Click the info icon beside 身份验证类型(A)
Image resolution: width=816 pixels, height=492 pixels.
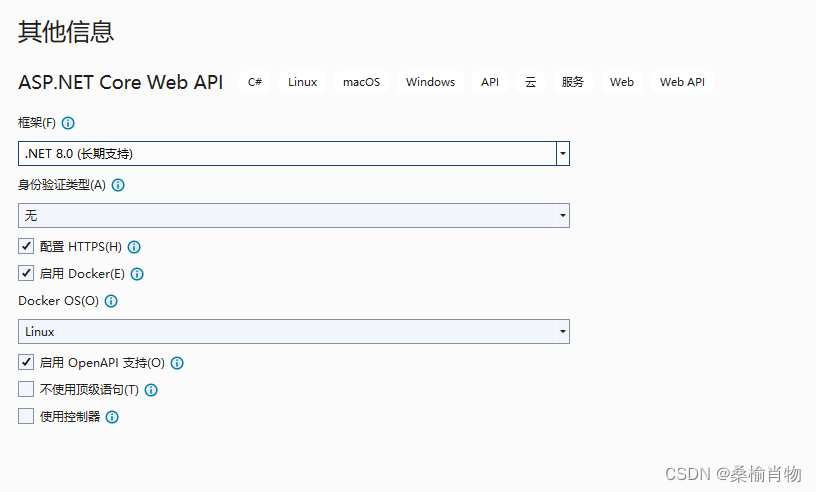pos(118,185)
